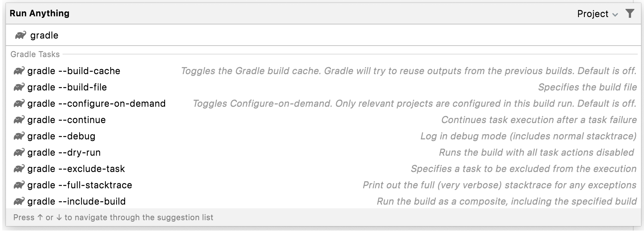Screen dimensions: 644x235
Task: Pick gradle --debug from the list
Action: click(323, 136)
